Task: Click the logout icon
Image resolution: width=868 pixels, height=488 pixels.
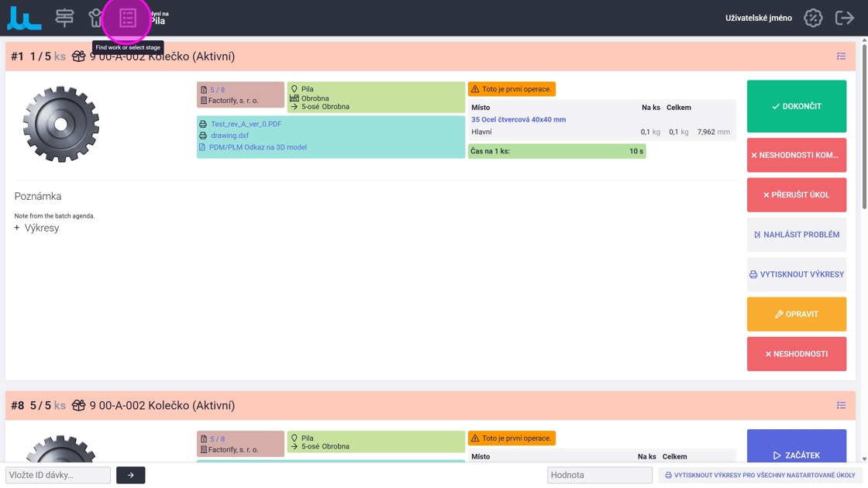Action: point(844,18)
